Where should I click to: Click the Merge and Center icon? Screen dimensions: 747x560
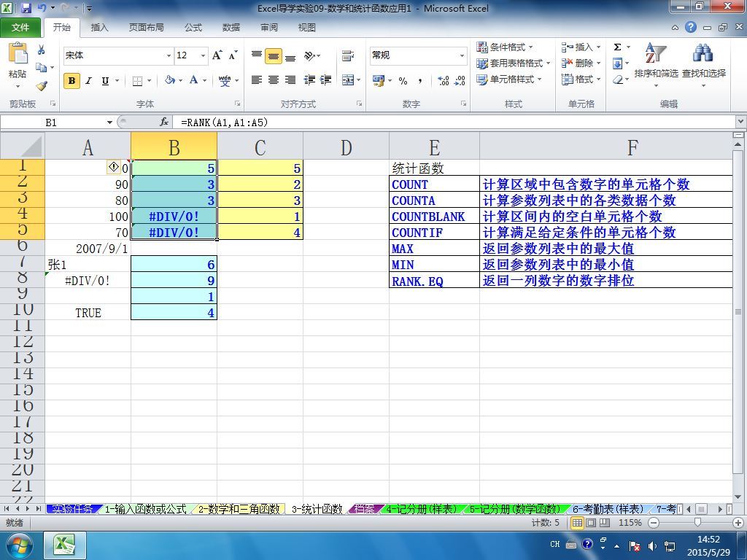(x=348, y=80)
